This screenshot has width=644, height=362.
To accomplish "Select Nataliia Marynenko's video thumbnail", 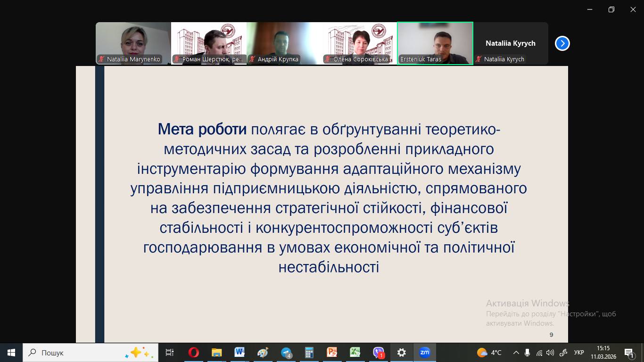I will (133, 43).
